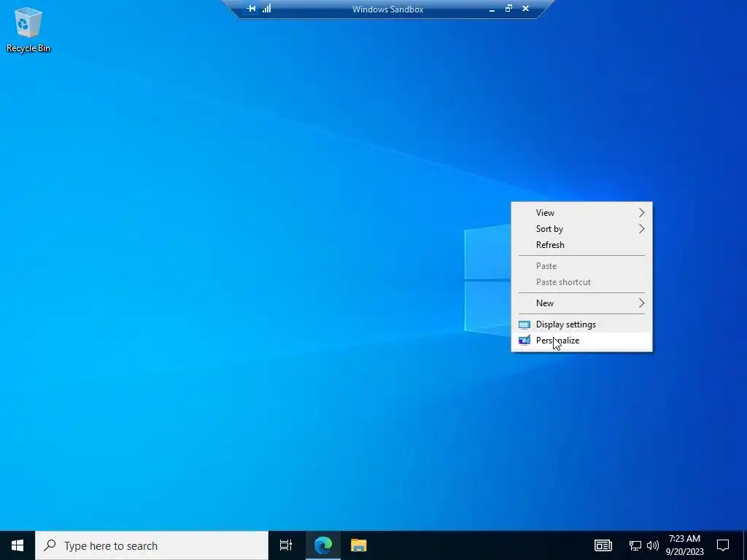Click the Type here to search box
The width and height of the screenshot is (747, 560).
[x=152, y=545]
